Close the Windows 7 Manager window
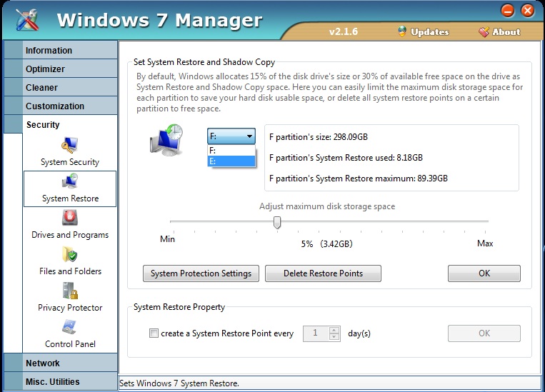545x392 pixels. [x=527, y=11]
